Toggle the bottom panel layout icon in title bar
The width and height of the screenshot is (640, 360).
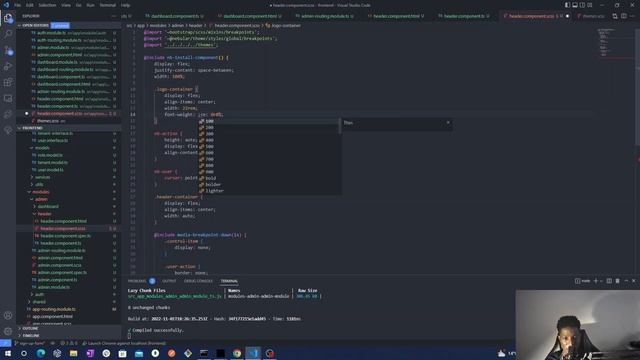(575, 5)
